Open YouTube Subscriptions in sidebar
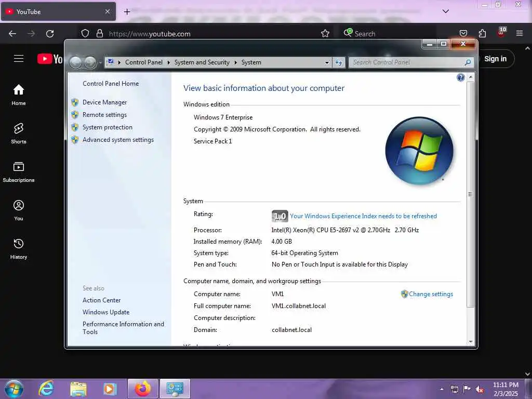The image size is (532, 399). coord(19,172)
